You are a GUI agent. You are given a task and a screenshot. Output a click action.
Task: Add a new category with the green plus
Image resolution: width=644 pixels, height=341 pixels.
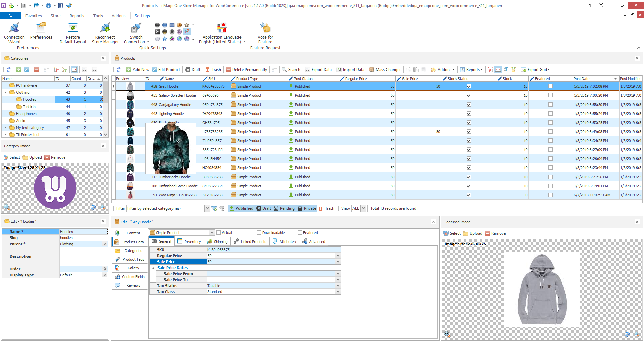click(18, 70)
